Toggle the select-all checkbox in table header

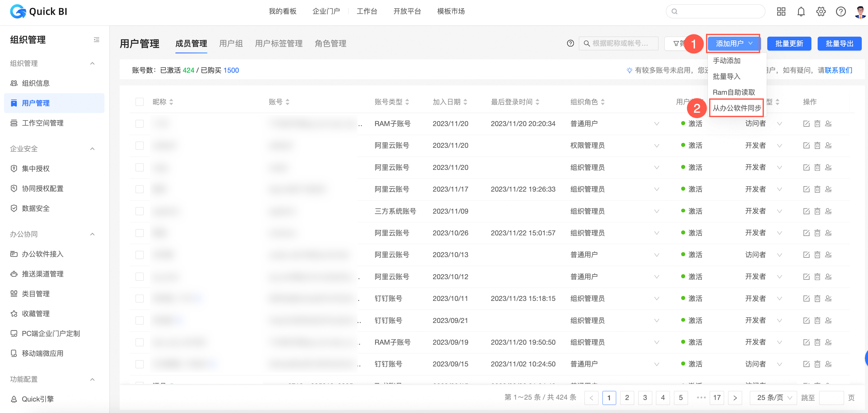[140, 102]
